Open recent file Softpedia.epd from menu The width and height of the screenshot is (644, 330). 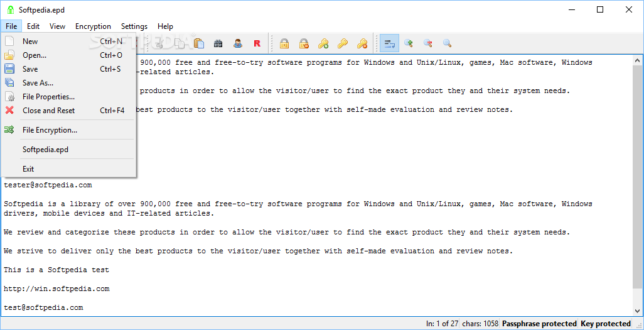[x=68, y=150]
